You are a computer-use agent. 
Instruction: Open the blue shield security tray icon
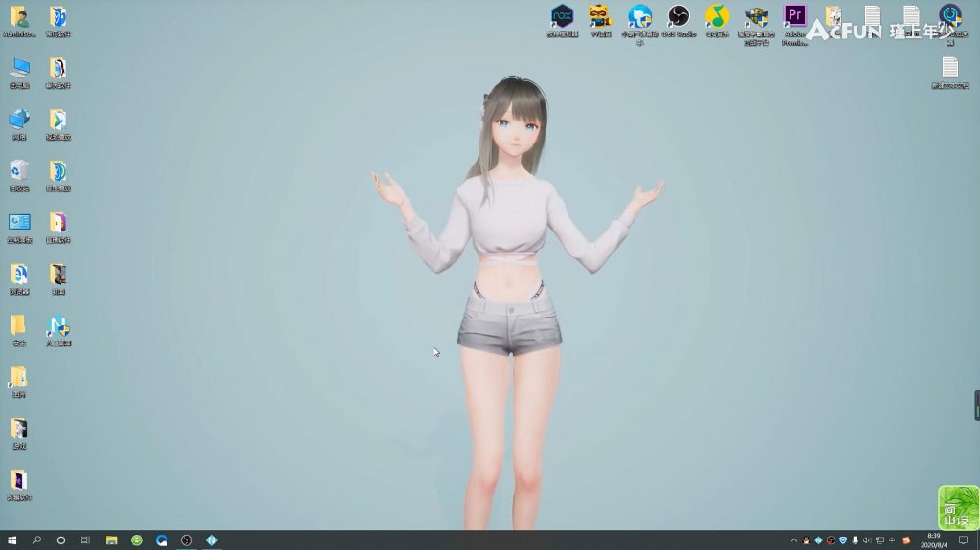click(843, 540)
